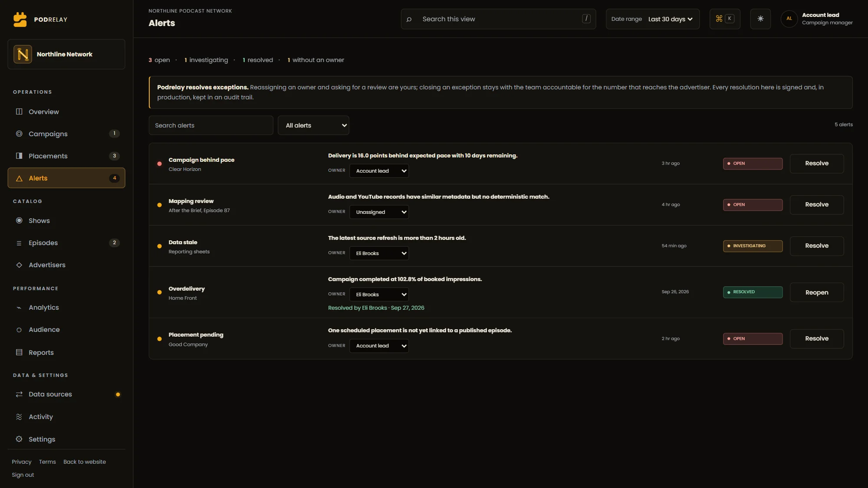The image size is (868, 488).
Task: Resolve the Placement pending alert
Action: click(x=817, y=339)
